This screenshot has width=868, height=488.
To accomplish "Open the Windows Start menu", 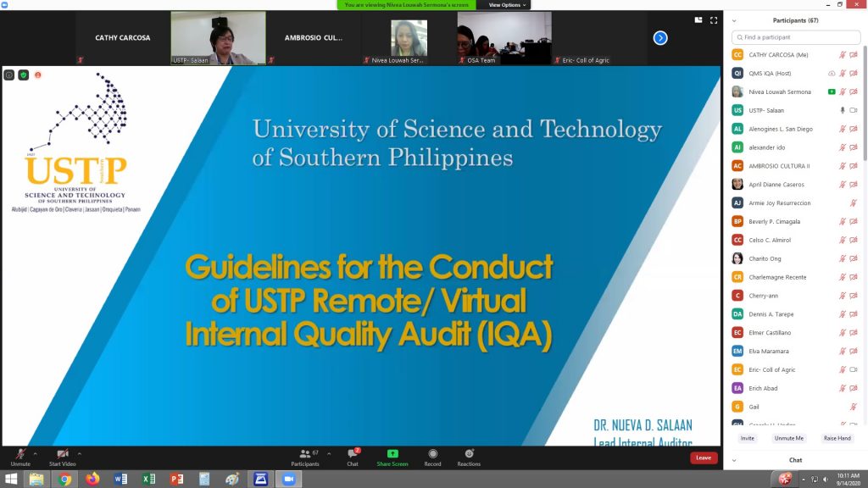I will point(10,480).
